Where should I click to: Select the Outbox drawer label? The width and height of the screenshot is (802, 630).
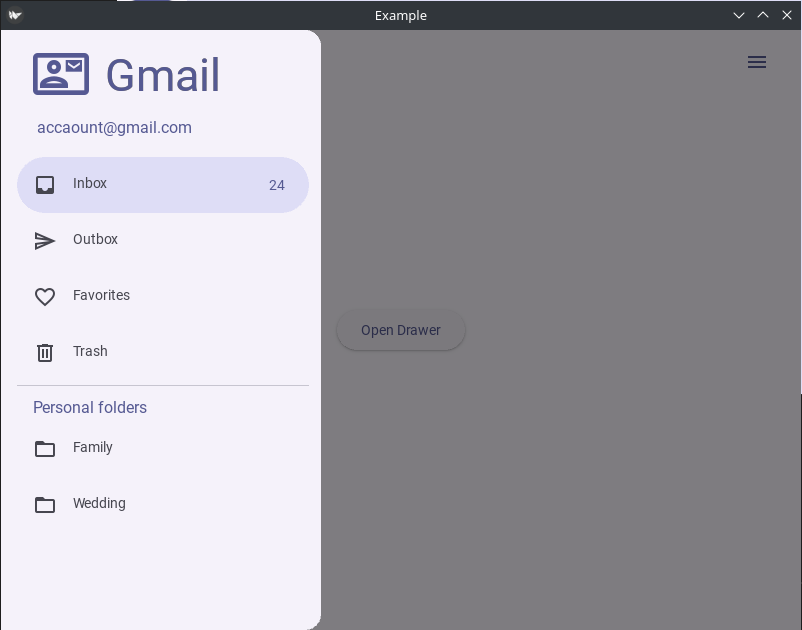point(95,239)
